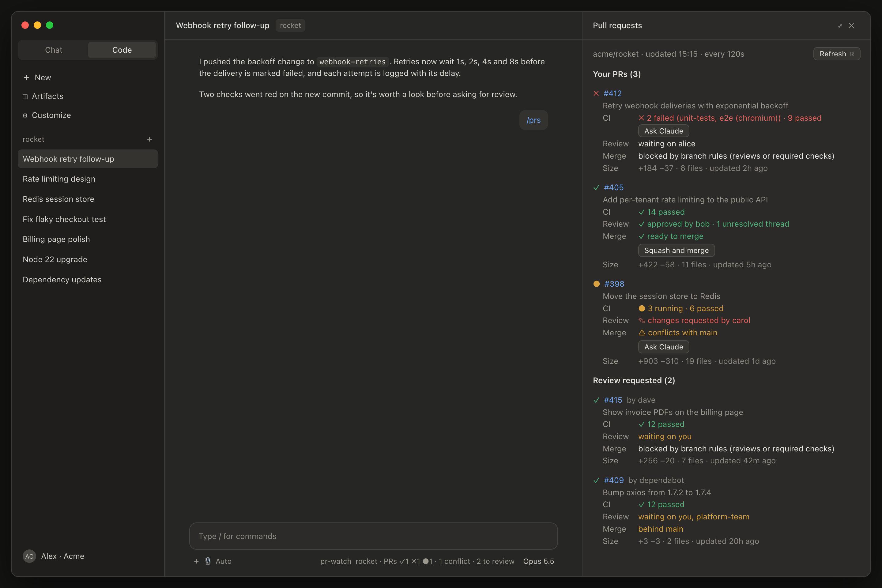Click the Customize gear icon

pyautogui.click(x=25, y=115)
